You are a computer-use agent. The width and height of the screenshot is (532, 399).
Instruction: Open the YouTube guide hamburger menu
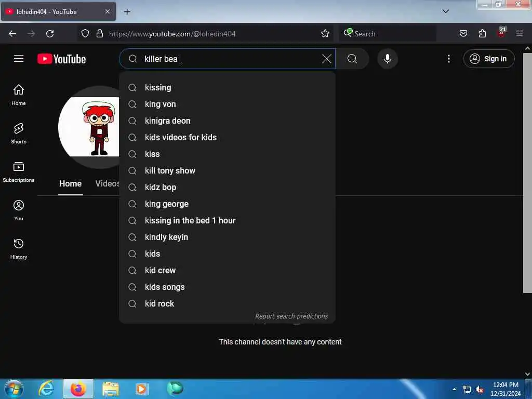pos(19,59)
